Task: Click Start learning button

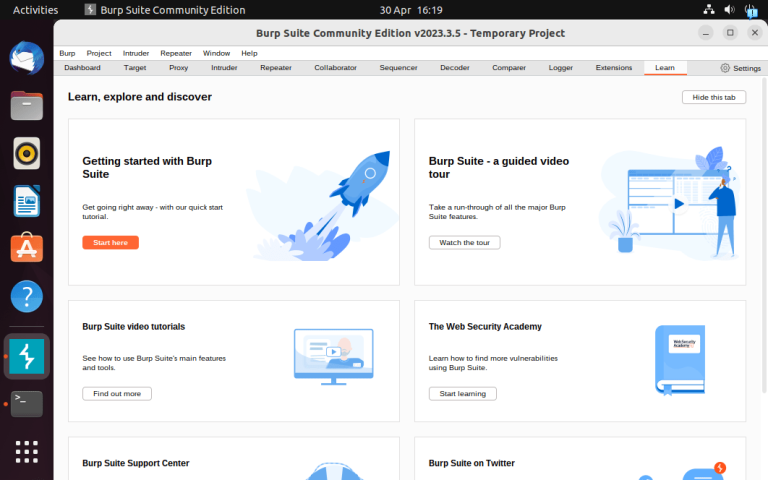Action: tap(462, 393)
